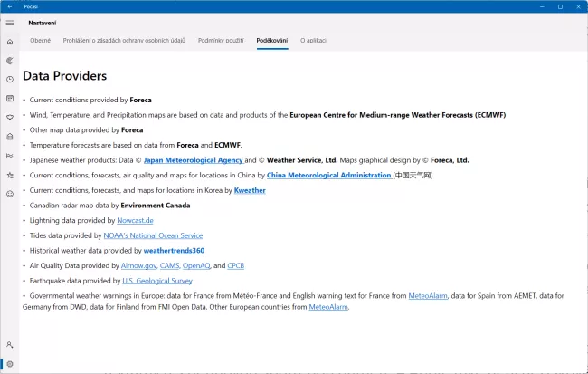Click the settings gear icon
Screen dimensions: 588x374
[10, 364]
